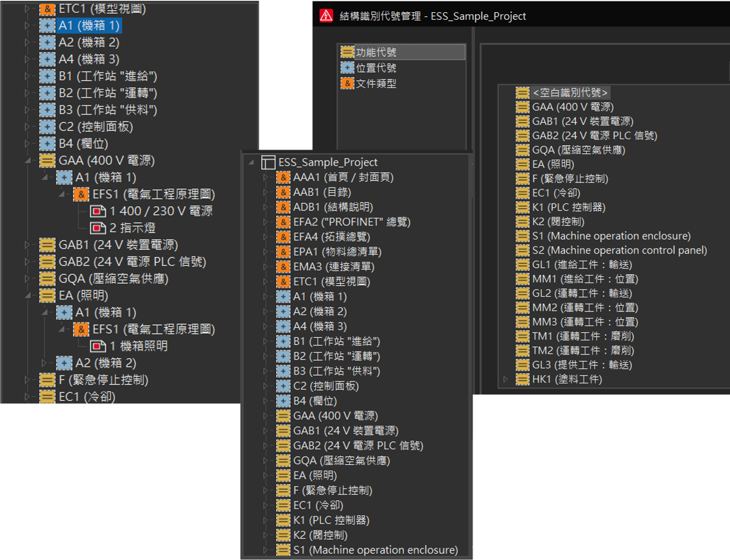Click the page icon of 1 機箱照明
Image resolution: width=730 pixels, height=560 pixels.
click(x=98, y=346)
